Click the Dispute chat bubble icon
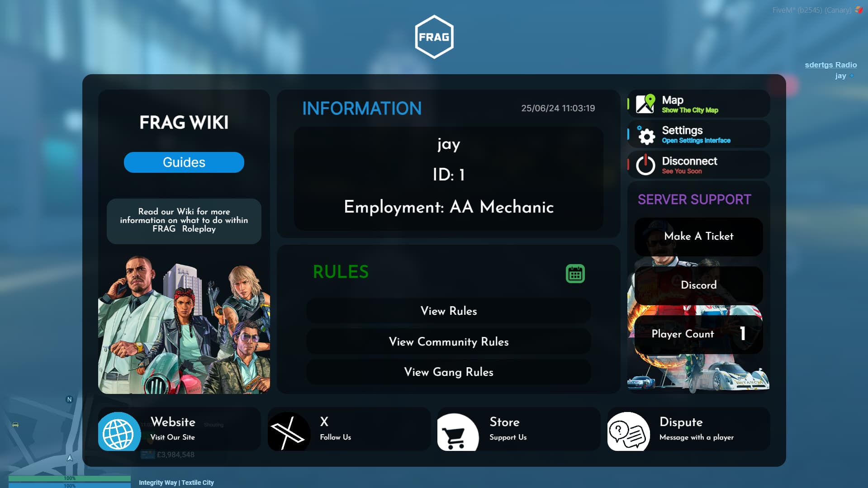868x488 pixels. [x=628, y=431]
